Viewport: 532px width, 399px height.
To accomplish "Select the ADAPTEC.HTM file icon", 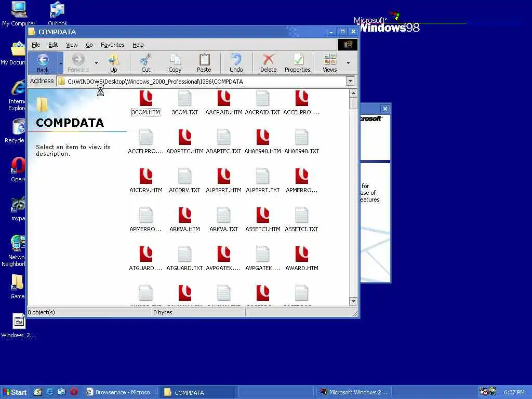I will [x=184, y=137].
